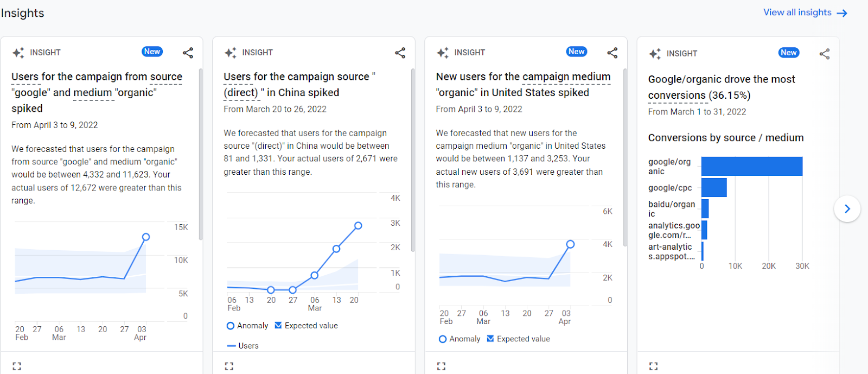This screenshot has width=868, height=374.
Task: Click the sparkle icon on conversions card
Action: (x=655, y=53)
